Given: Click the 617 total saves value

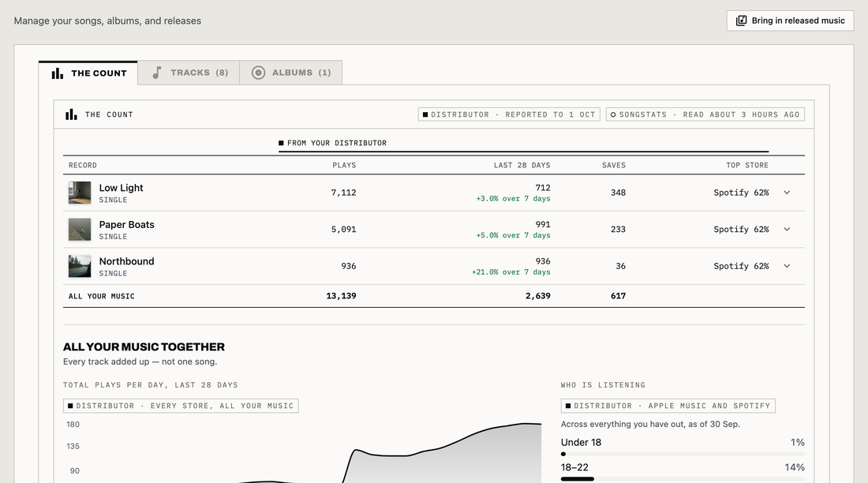Looking at the screenshot, I should pos(619,296).
